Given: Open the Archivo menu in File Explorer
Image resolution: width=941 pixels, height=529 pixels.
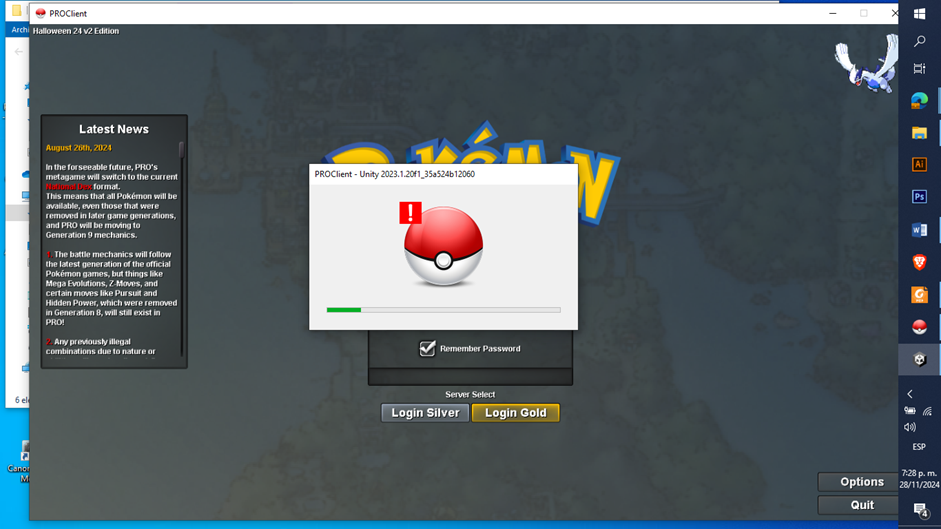Looking at the screenshot, I should 20,29.
